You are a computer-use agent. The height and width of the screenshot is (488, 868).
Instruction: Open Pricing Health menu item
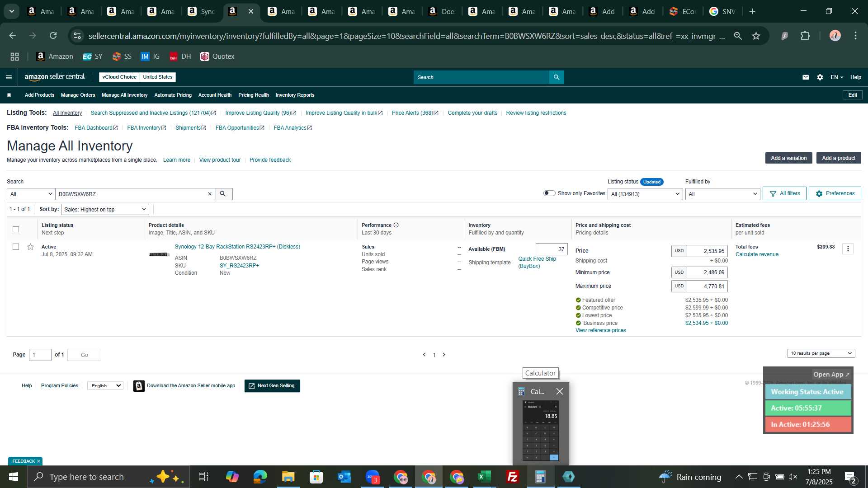click(253, 95)
